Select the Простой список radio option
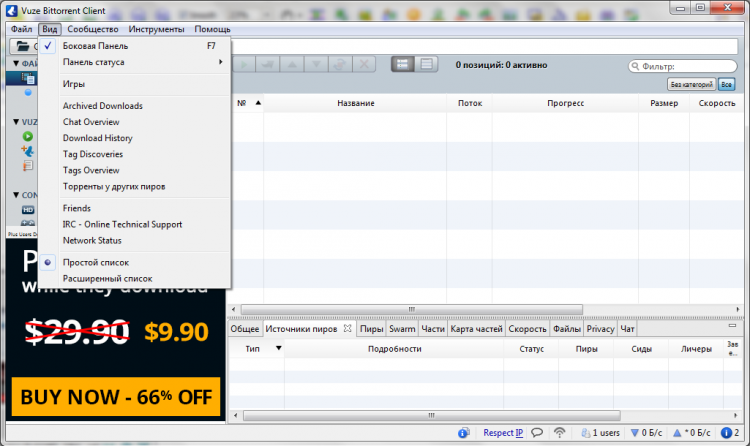This screenshot has height=446, width=750. point(95,262)
